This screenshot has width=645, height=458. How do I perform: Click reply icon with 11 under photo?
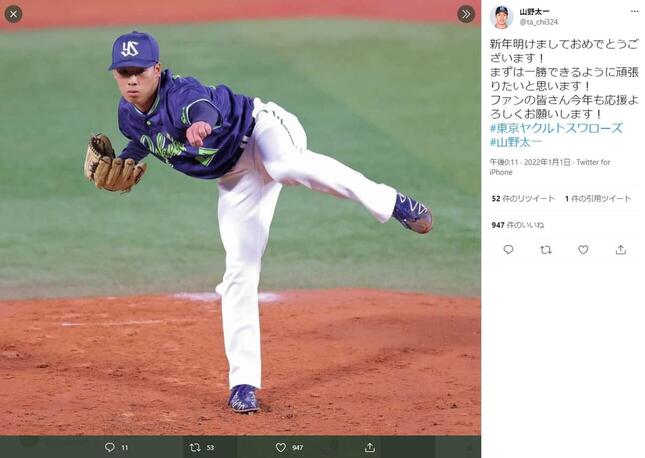(x=109, y=447)
